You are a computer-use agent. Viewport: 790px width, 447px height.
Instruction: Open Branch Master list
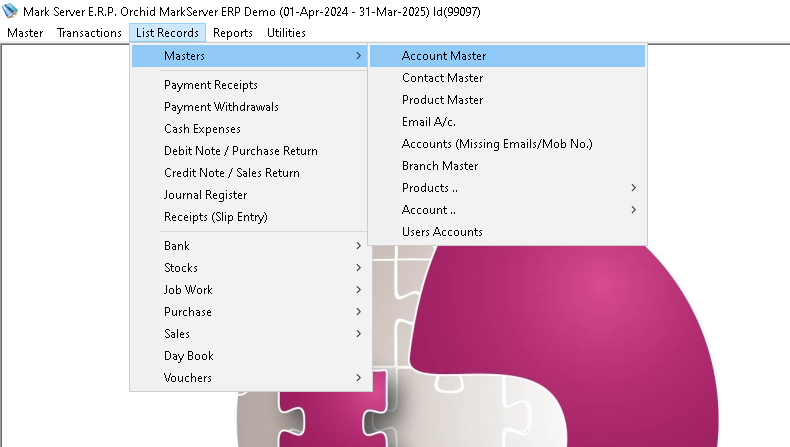click(x=507, y=166)
